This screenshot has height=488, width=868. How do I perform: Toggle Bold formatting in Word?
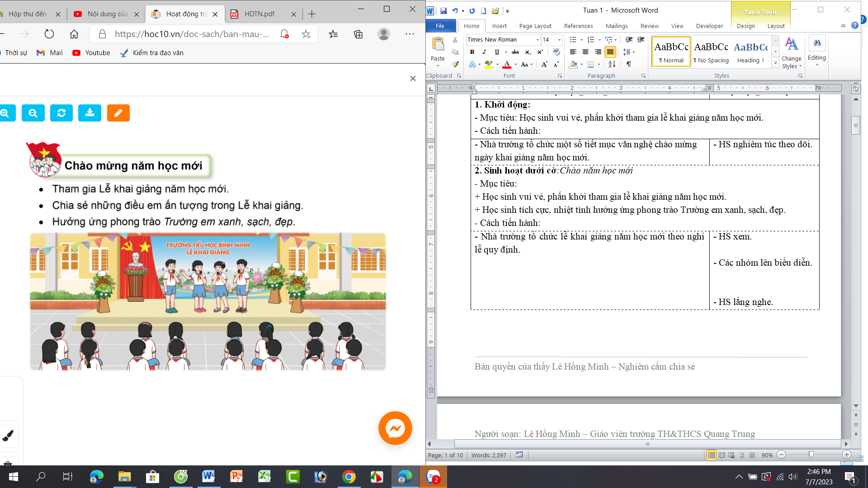(472, 52)
